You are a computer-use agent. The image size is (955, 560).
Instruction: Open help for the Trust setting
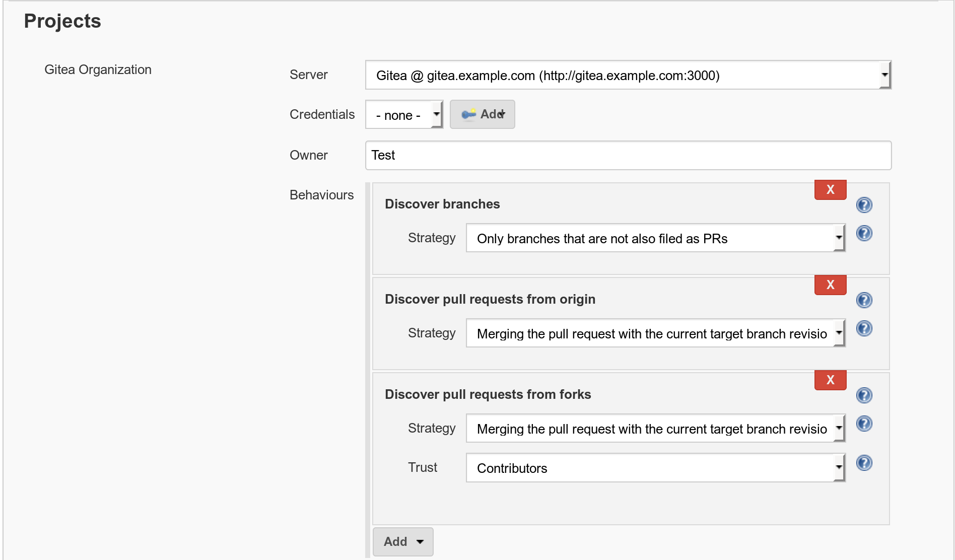[x=864, y=463]
